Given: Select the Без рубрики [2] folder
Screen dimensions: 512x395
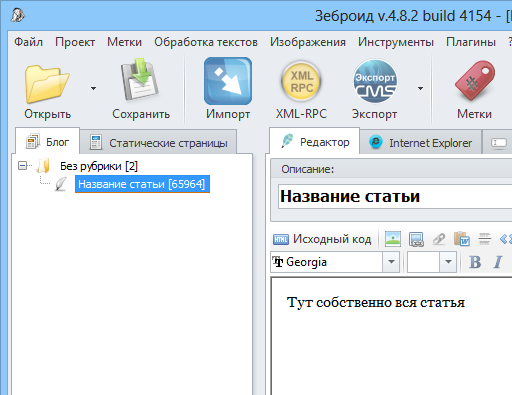Looking at the screenshot, I should (x=99, y=166).
